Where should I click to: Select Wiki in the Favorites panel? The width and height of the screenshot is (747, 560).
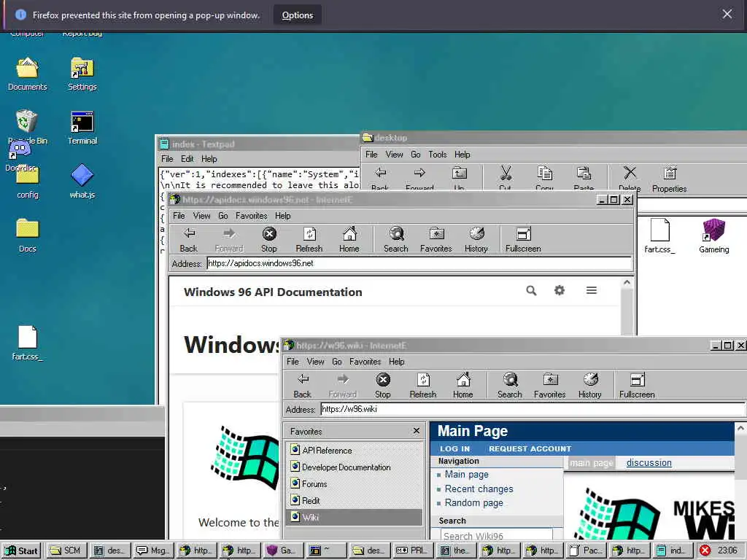(355, 517)
